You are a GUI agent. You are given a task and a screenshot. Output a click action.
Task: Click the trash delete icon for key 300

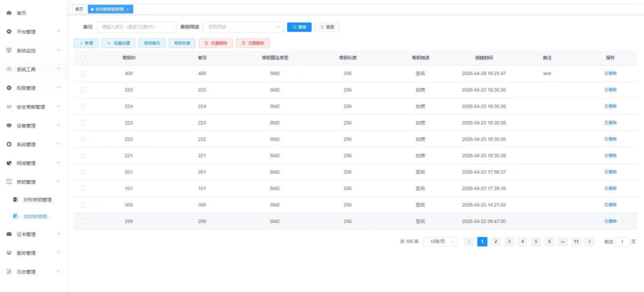click(606, 205)
